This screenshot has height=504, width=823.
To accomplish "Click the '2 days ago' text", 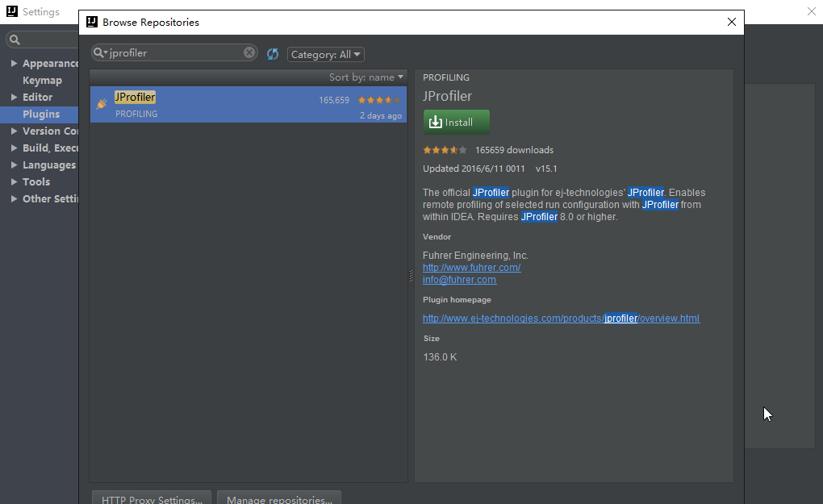I will click(x=381, y=115).
